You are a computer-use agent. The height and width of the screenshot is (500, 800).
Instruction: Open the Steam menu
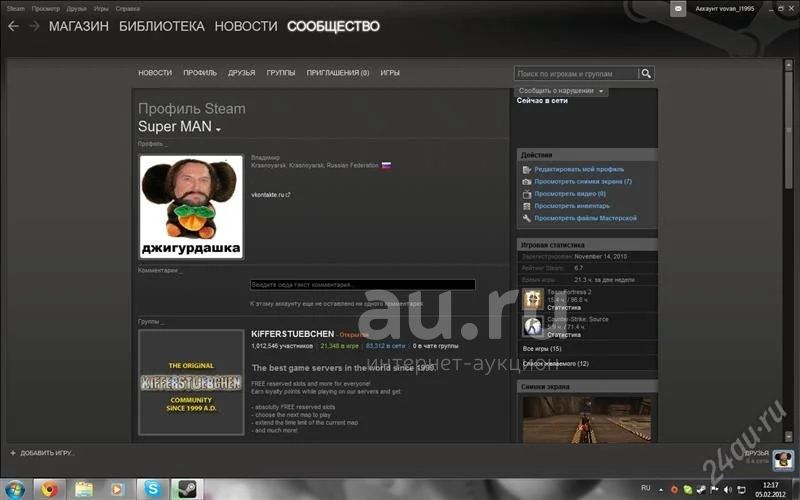click(x=16, y=9)
